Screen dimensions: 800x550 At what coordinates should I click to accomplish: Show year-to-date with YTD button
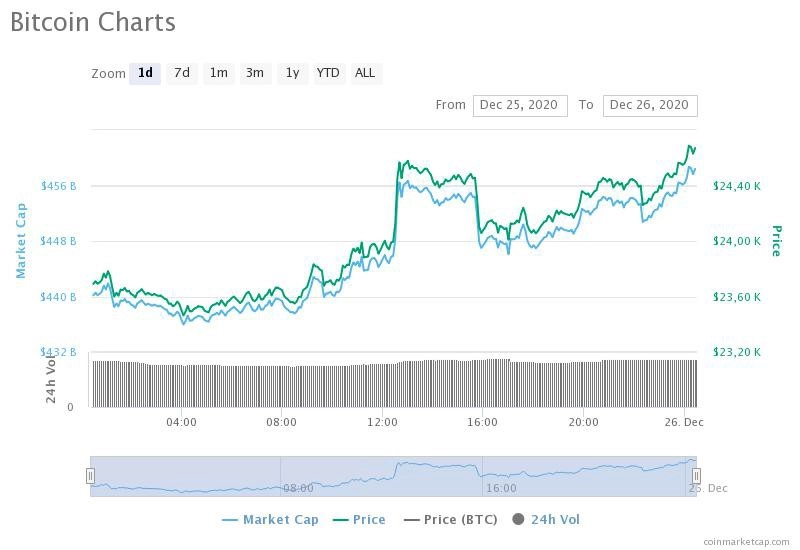[328, 73]
